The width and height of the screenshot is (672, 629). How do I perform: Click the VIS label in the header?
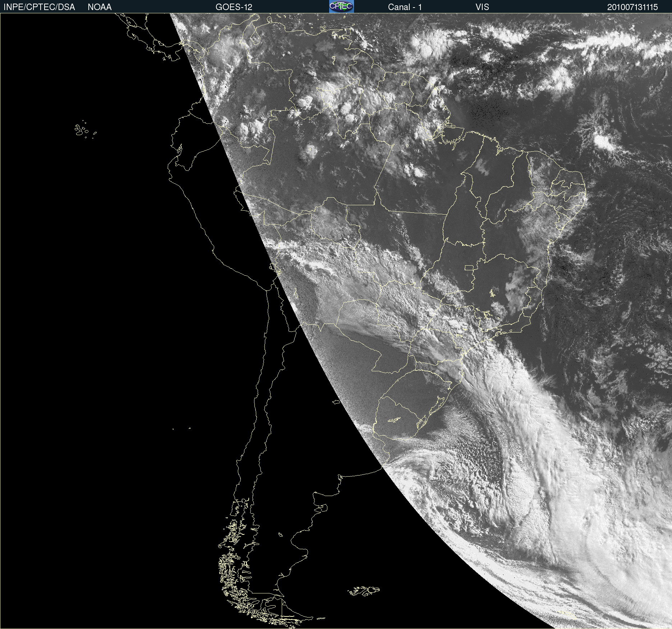pyautogui.click(x=482, y=7)
